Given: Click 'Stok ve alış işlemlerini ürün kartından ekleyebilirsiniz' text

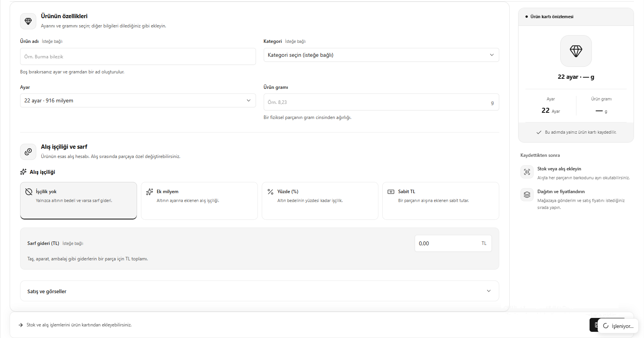Looking at the screenshot, I should pos(79,325).
